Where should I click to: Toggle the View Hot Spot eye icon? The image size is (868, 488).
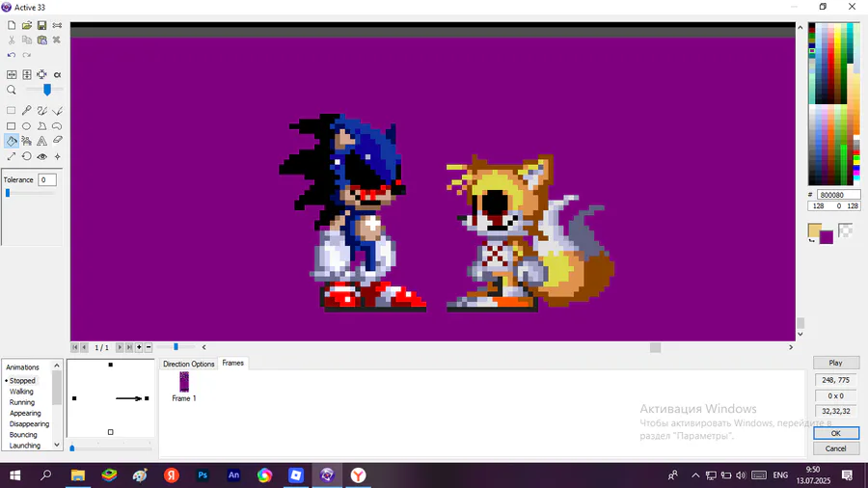tap(42, 156)
